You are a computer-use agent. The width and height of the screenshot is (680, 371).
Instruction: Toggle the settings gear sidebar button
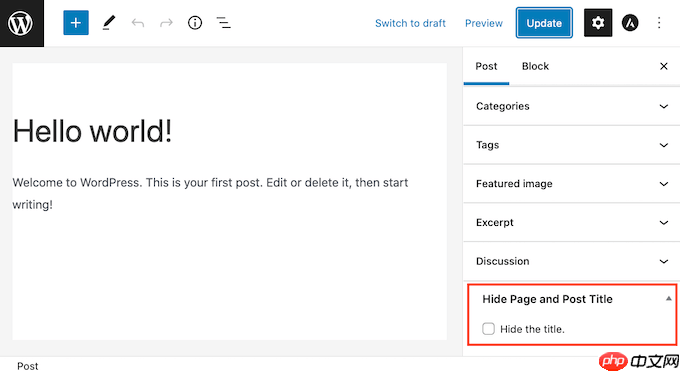[598, 23]
